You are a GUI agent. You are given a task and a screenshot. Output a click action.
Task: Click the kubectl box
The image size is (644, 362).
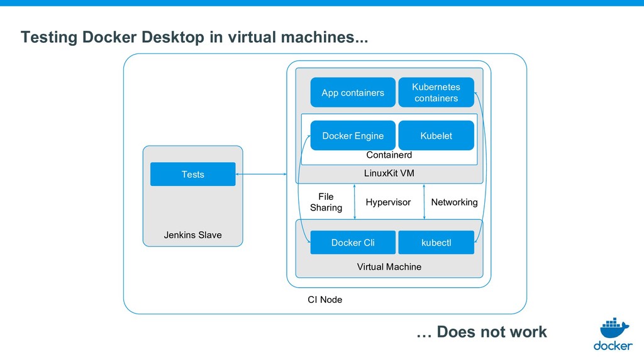click(436, 242)
